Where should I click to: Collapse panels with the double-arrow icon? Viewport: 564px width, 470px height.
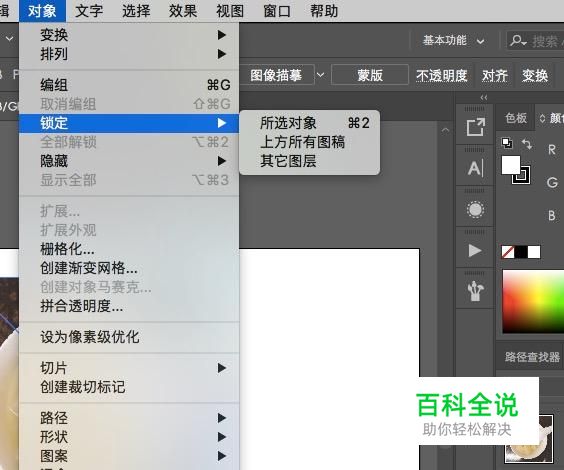(484, 97)
